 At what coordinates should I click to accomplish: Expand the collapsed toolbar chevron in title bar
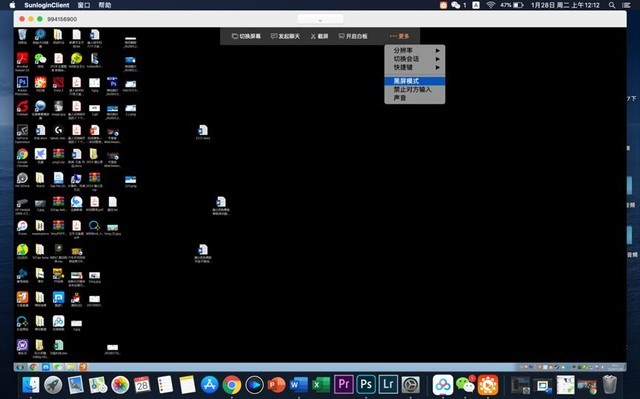[320, 20]
